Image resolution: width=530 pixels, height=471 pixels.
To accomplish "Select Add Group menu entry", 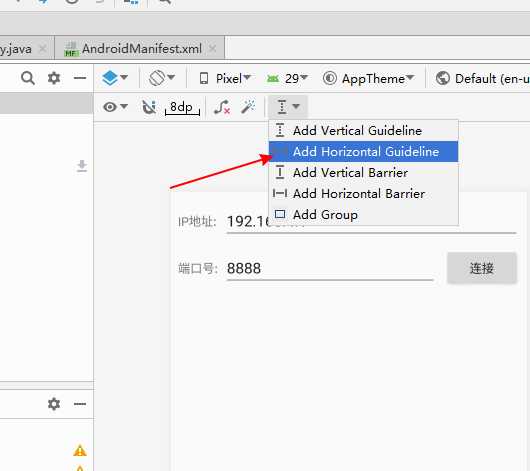I will (x=363, y=214).
